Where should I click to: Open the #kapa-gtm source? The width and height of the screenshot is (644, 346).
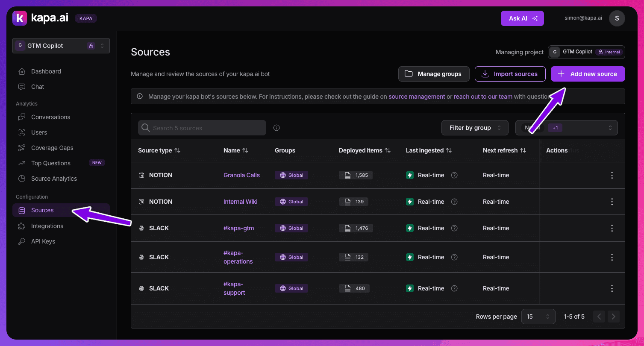click(x=239, y=228)
